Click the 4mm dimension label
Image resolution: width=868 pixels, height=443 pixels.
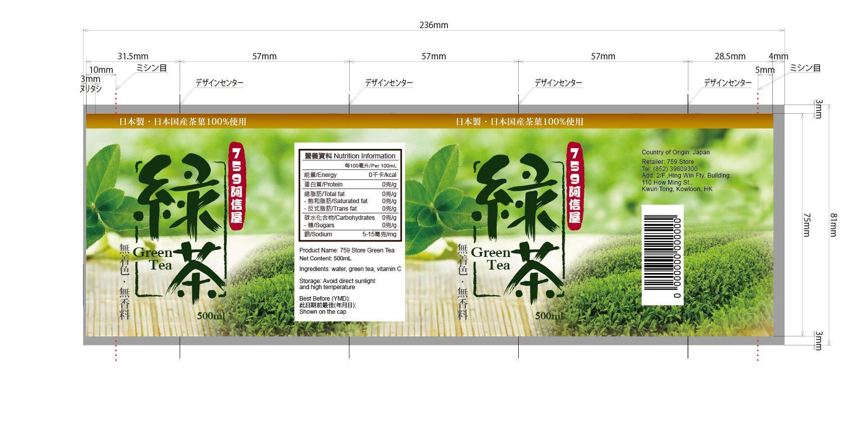click(778, 56)
